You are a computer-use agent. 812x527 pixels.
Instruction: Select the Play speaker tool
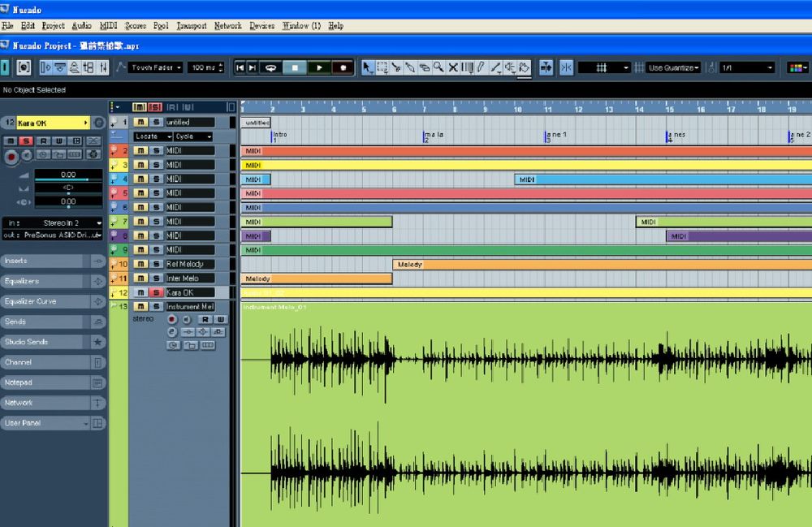tap(510, 67)
